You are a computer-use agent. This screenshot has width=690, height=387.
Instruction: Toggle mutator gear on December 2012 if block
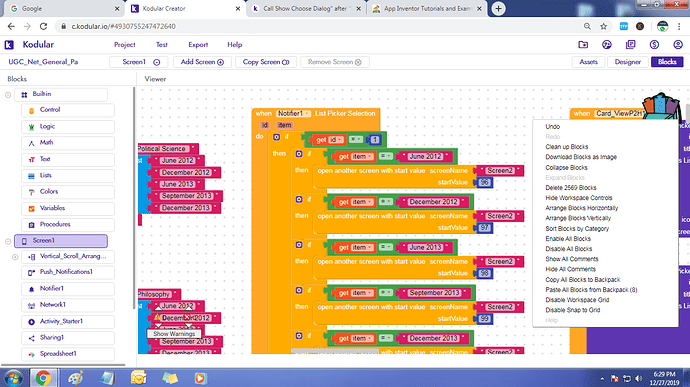tap(299, 199)
